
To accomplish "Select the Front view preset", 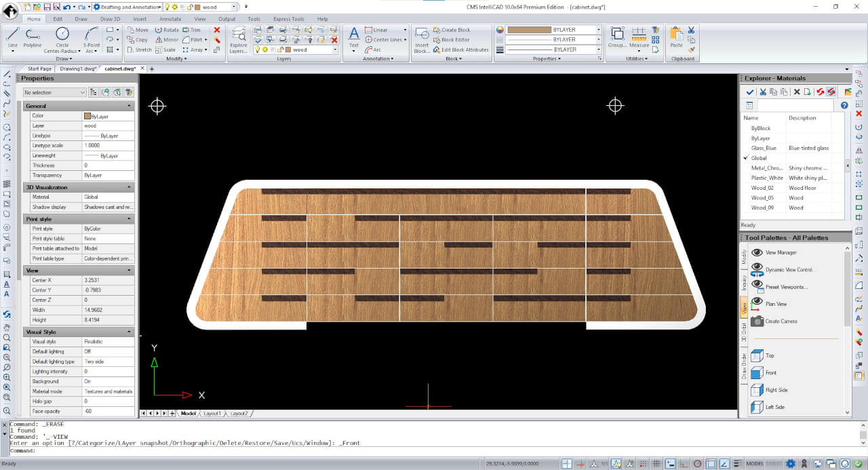I will 764,372.
